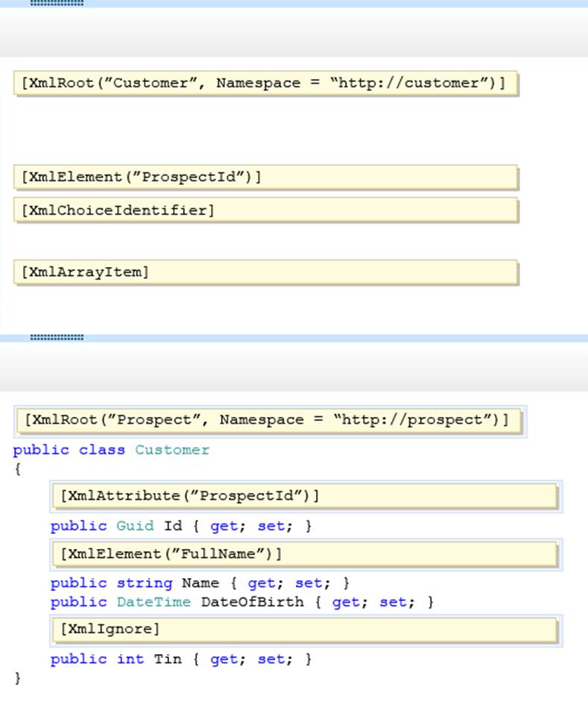
Task: Select the XmlIgnore attribute box
Action: (307, 629)
